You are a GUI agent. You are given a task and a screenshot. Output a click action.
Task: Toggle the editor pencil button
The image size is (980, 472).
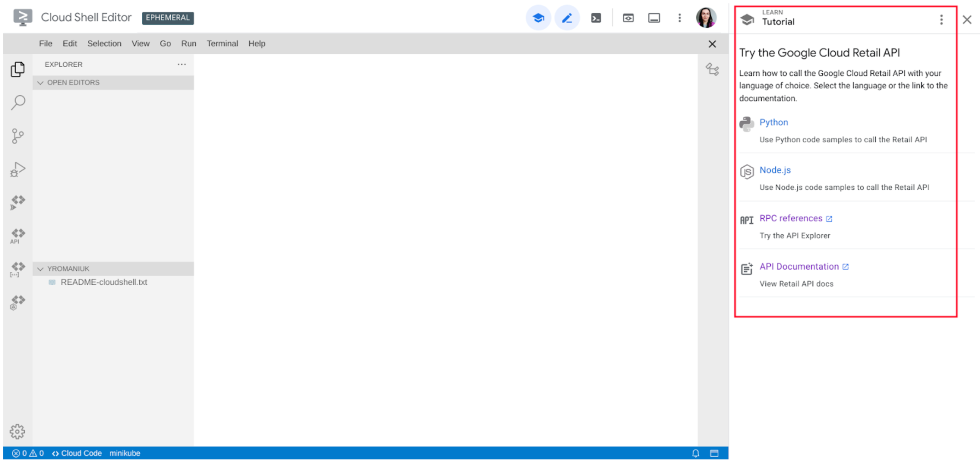[x=567, y=18]
